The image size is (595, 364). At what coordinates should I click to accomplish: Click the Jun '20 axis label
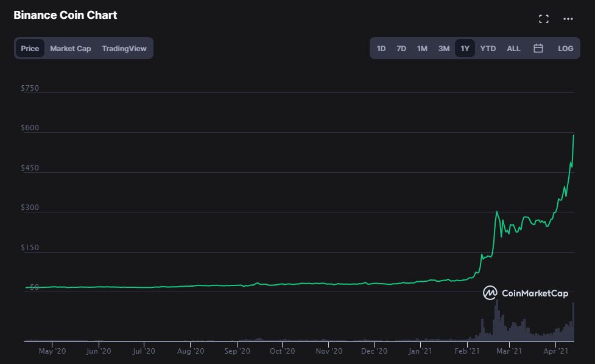99,351
